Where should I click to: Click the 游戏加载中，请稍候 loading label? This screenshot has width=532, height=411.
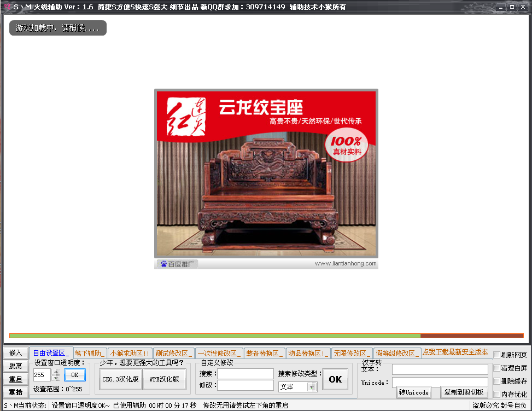tap(57, 28)
